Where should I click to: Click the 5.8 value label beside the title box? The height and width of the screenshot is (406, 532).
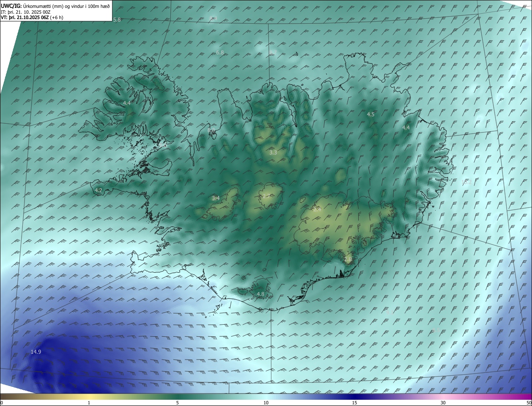click(117, 20)
